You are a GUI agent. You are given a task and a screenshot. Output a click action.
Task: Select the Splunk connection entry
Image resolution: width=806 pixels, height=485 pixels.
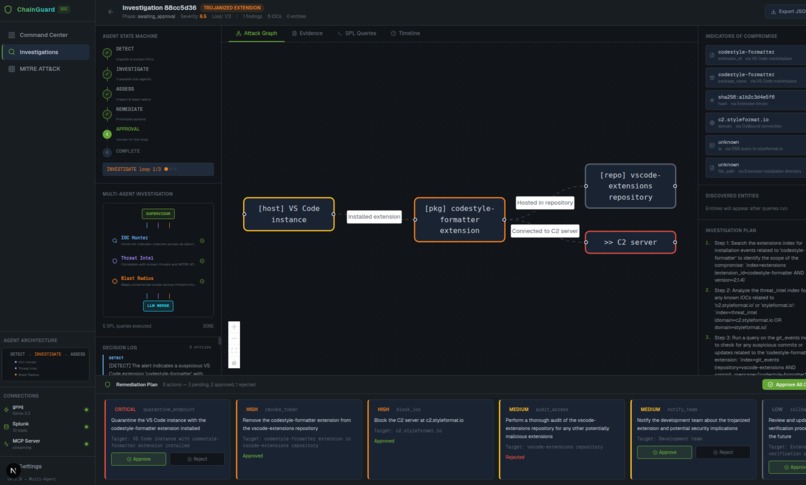coord(46,426)
